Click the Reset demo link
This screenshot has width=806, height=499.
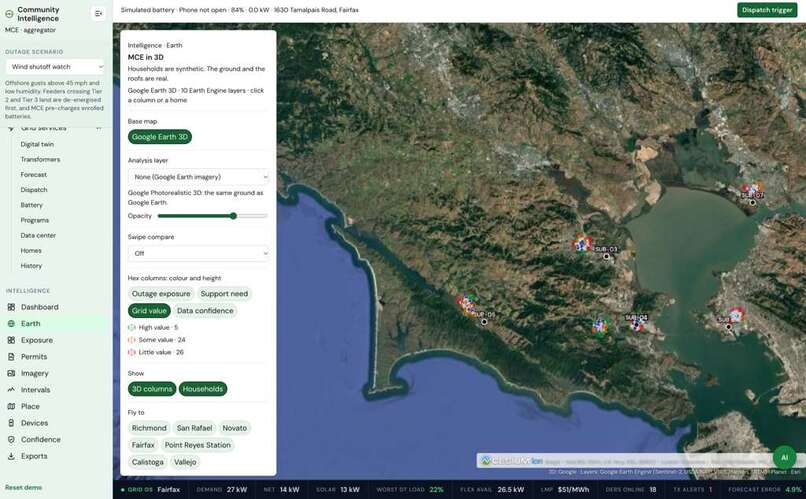click(24, 487)
